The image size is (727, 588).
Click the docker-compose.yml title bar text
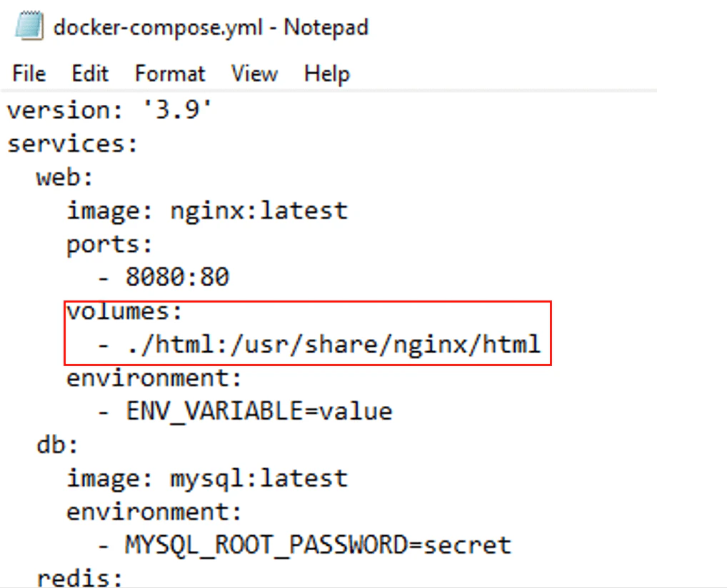209,27
